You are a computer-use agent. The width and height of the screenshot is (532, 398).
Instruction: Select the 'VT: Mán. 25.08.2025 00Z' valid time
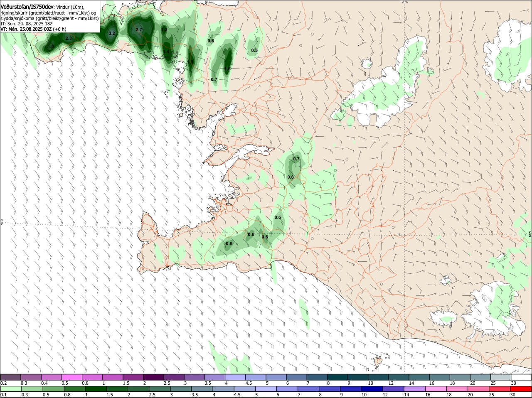(26, 29)
